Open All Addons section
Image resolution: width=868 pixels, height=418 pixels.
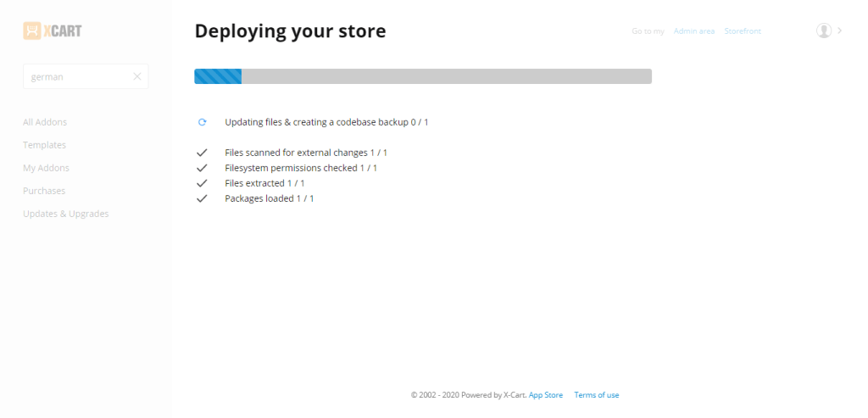(45, 122)
